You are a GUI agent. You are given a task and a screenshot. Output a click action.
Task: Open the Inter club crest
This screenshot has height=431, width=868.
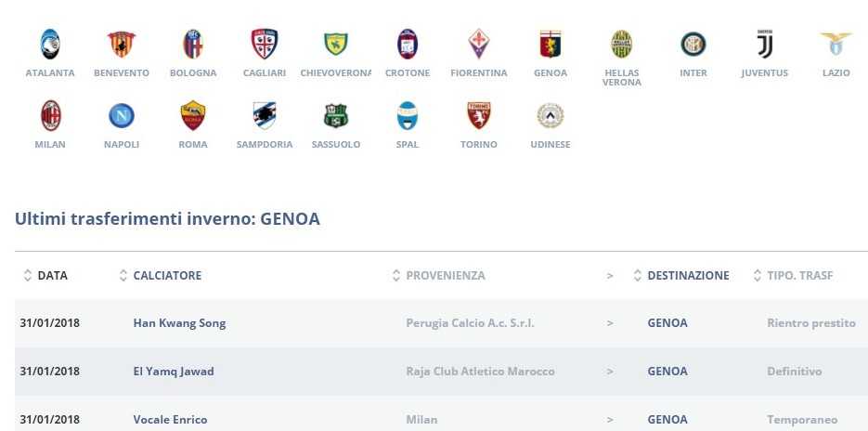click(x=693, y=44)
